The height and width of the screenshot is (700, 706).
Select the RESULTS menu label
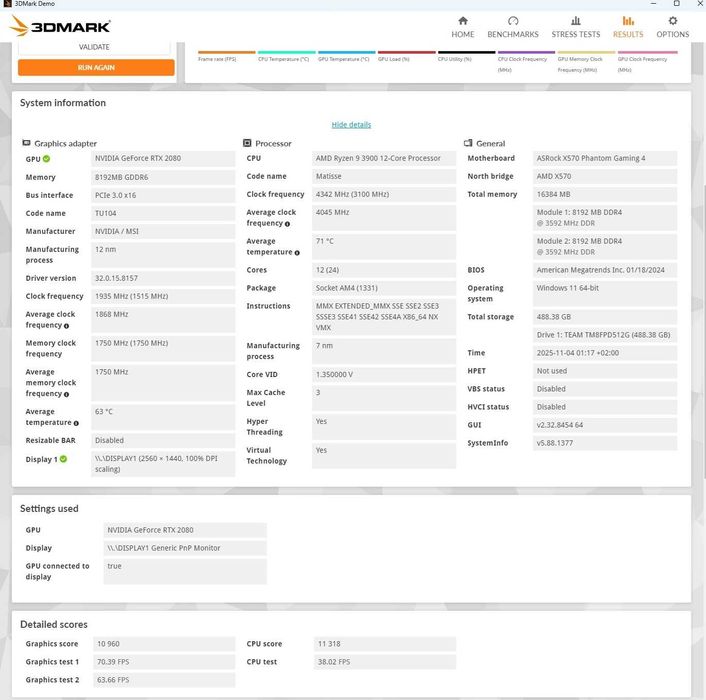point(628,34)
